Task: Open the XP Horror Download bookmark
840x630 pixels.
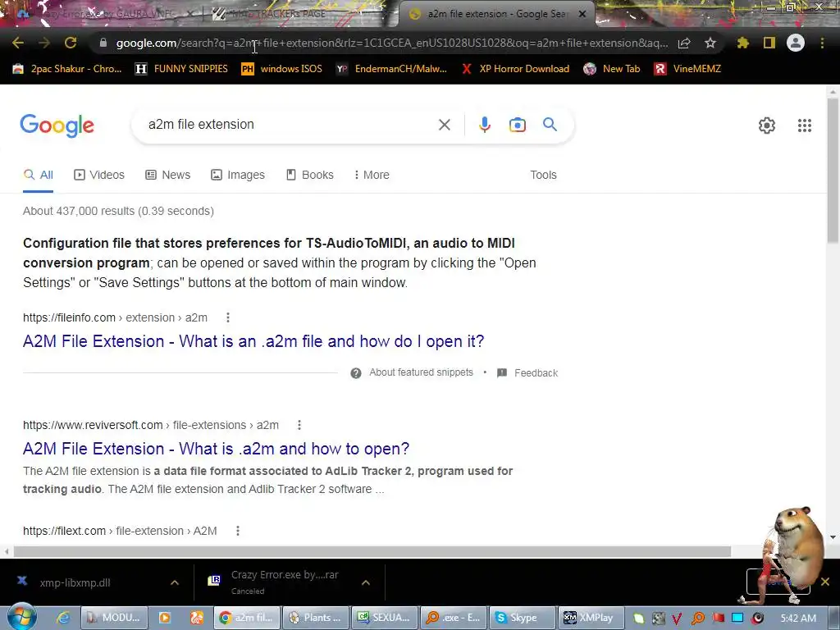Action: [x=515, y=69]
